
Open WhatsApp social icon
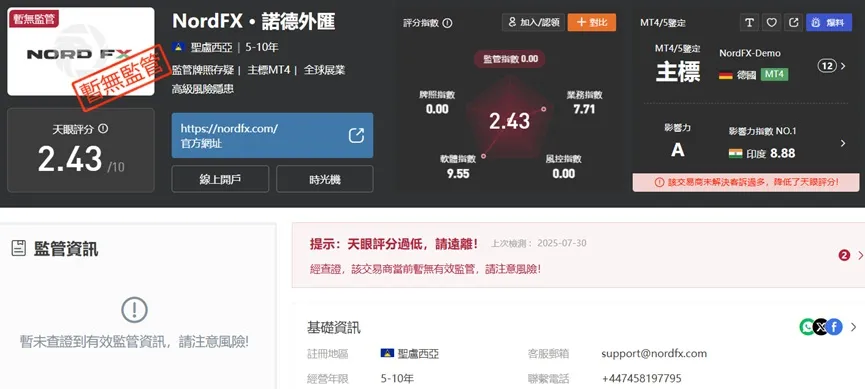click(x=807, y=327)
